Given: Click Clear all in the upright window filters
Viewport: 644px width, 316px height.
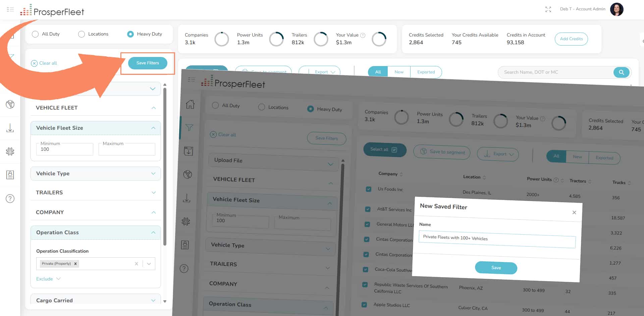Looking at the screenshot, I should 44,63.
